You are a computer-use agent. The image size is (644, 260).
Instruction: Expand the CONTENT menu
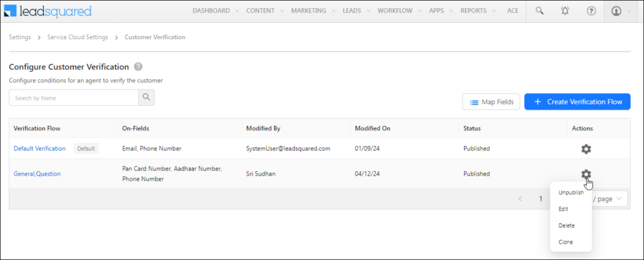click(x=265, y=11)
